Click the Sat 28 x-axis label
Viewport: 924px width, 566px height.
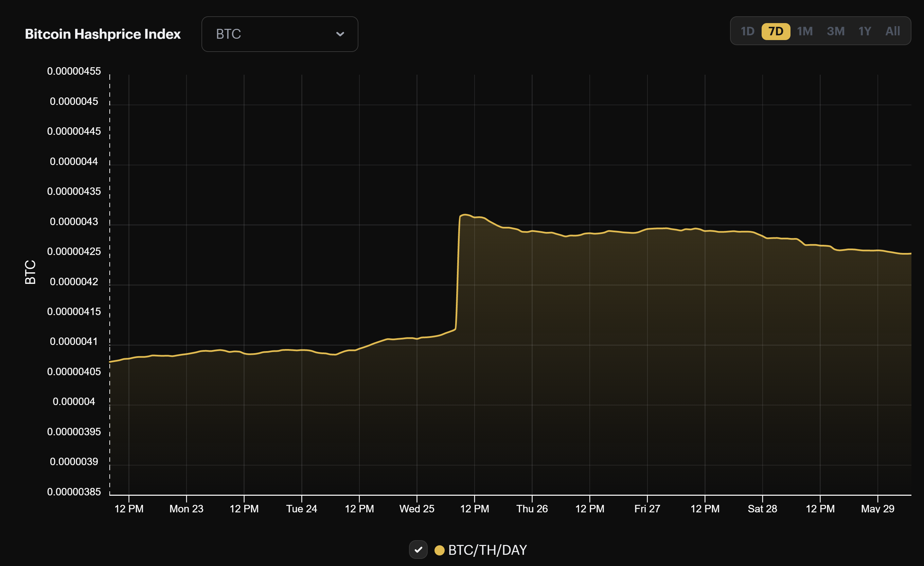coord(762,509)
